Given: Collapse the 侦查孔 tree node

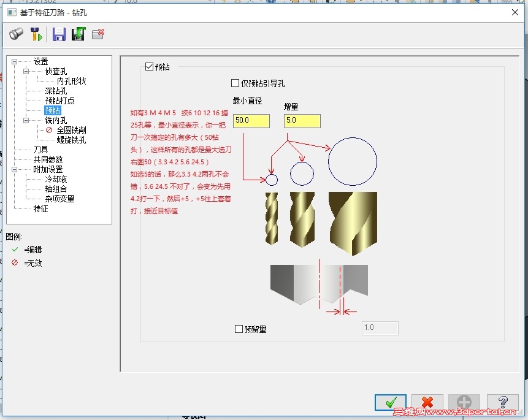Looking at the screenshot, I should click(x=26, y=71).
